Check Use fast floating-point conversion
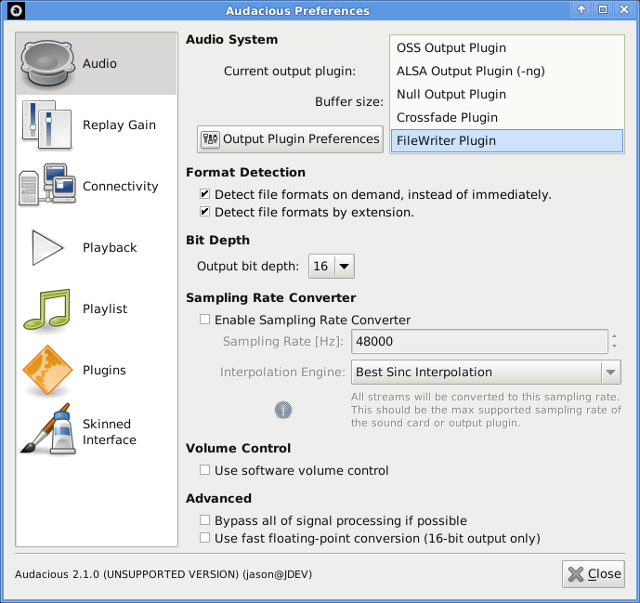Viewport: 640px width, 603px height. 204,538
